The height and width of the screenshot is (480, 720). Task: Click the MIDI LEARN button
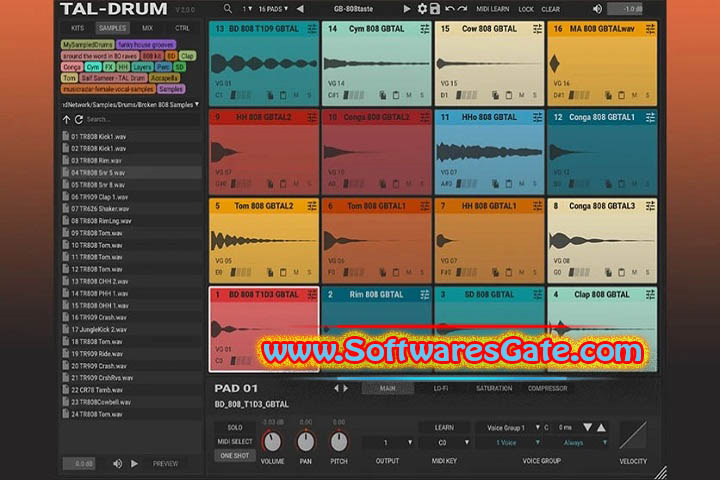492,9
